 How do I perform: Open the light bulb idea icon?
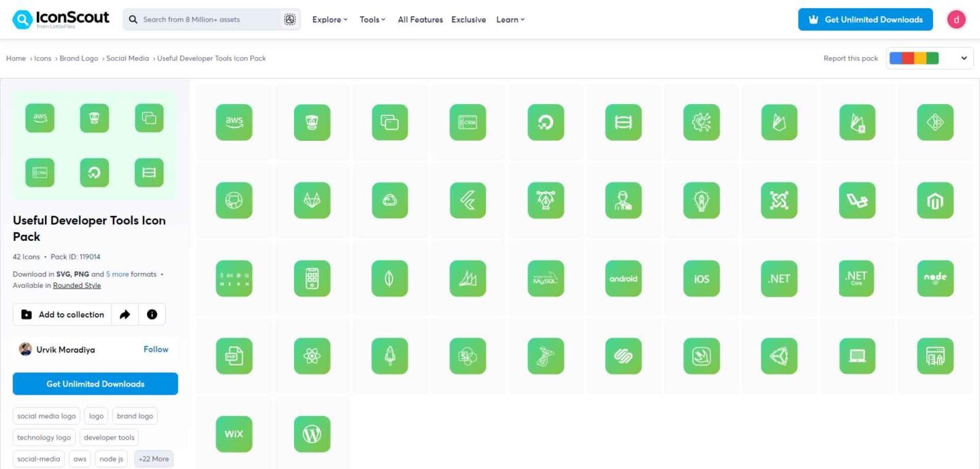pyautogui.click(x=702, y=200)
